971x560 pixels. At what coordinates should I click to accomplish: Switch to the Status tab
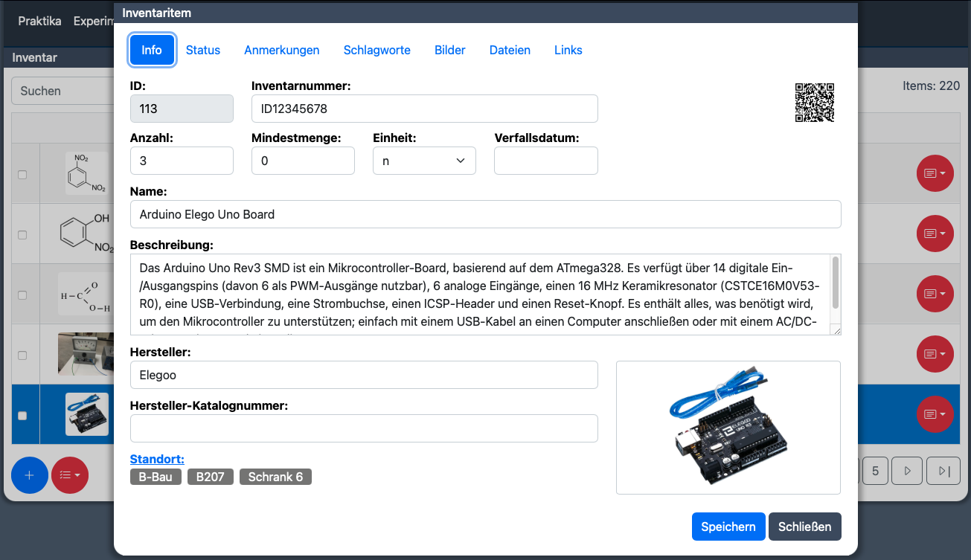203,51
